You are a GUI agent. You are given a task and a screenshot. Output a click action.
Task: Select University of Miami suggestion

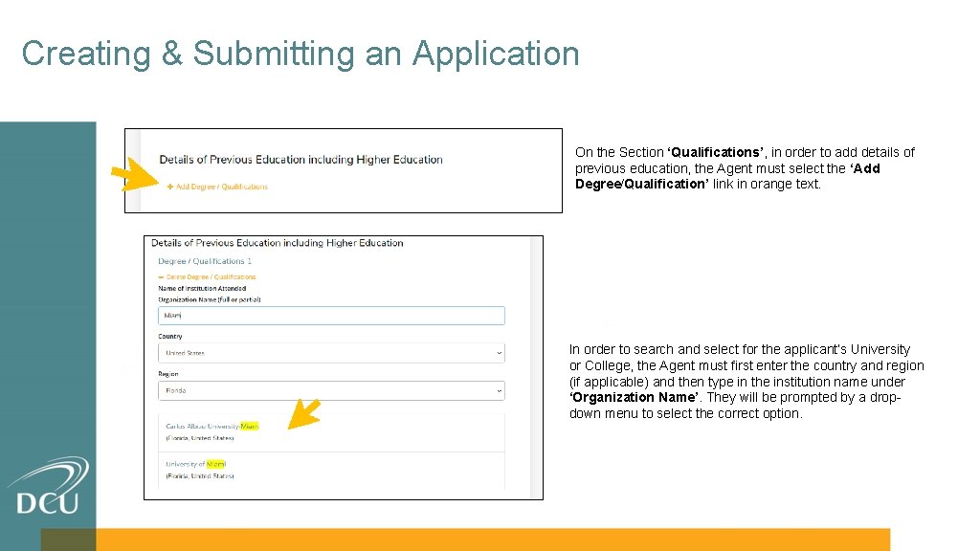(x=331, y=471)
